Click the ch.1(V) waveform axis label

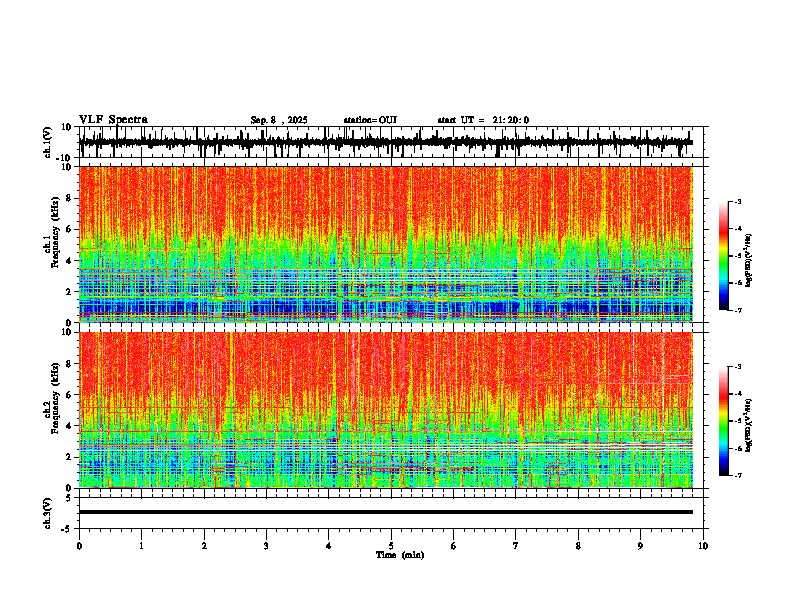point(48,142)
